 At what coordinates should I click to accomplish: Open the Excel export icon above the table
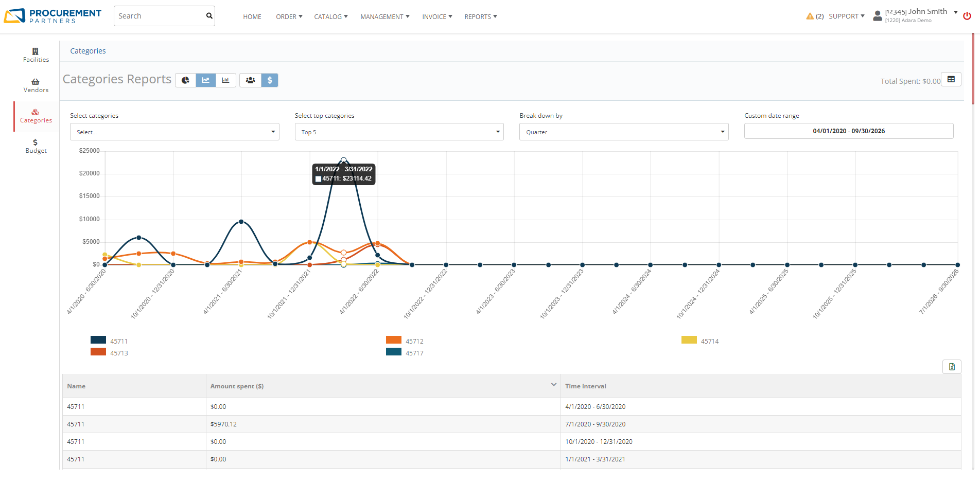(951, 366)
